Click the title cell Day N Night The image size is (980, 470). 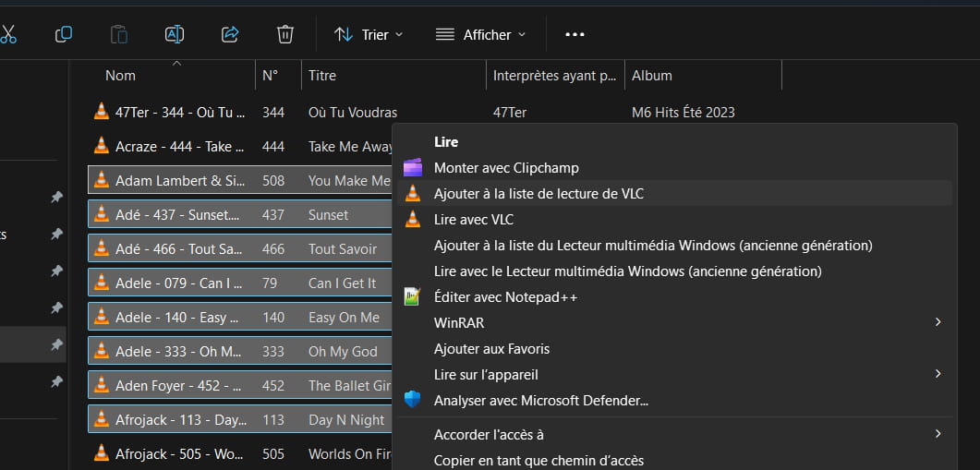coord(346,420)
